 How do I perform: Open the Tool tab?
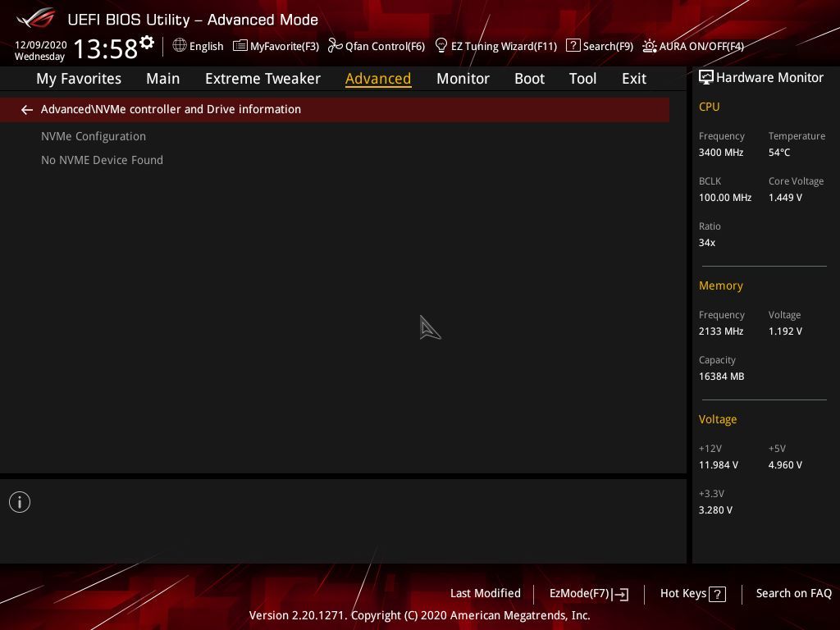point(583,79)
